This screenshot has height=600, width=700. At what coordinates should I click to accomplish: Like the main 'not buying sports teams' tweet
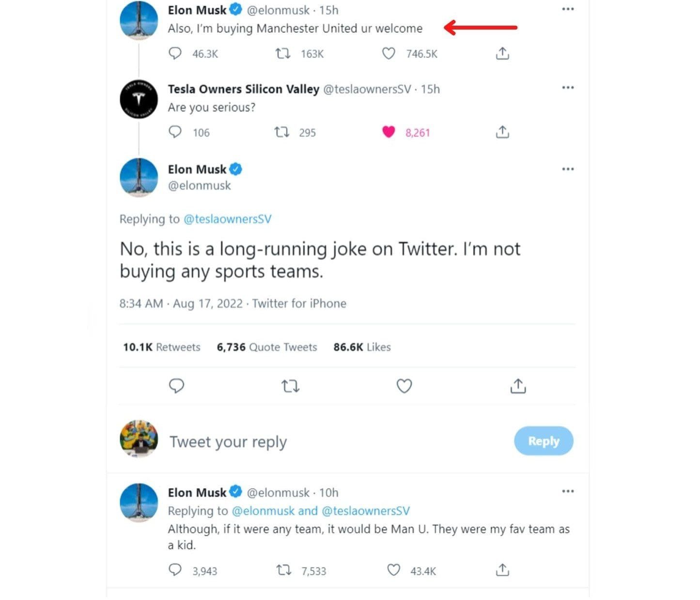(404, 386)
